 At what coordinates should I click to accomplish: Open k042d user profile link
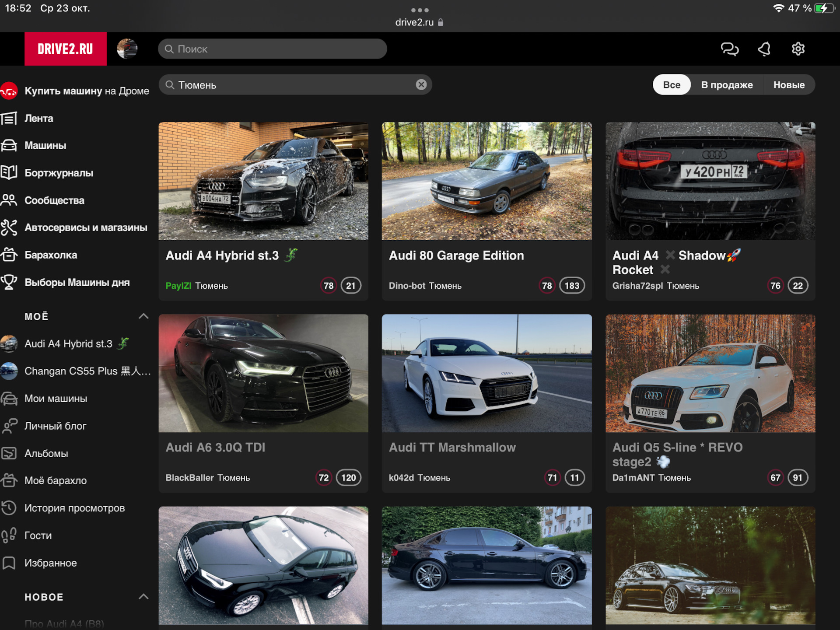[401, 478]
